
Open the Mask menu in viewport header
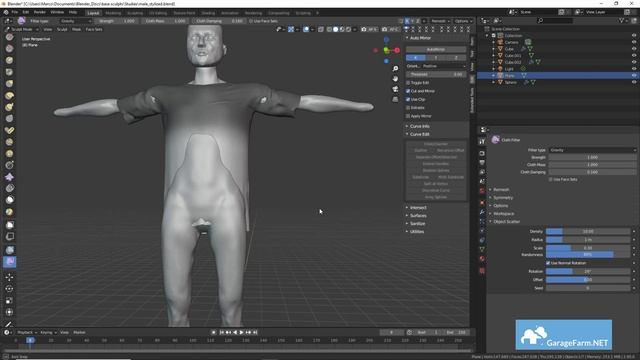tap(76, 29)
